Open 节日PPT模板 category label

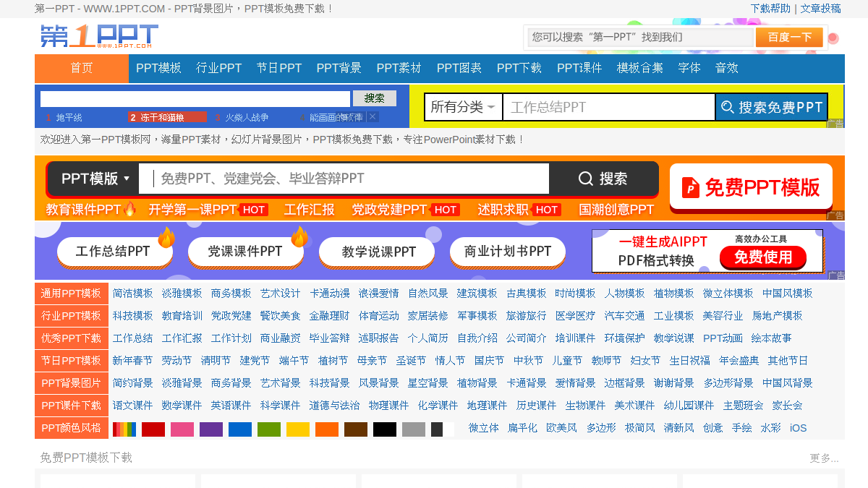click(x=72, y=361)
